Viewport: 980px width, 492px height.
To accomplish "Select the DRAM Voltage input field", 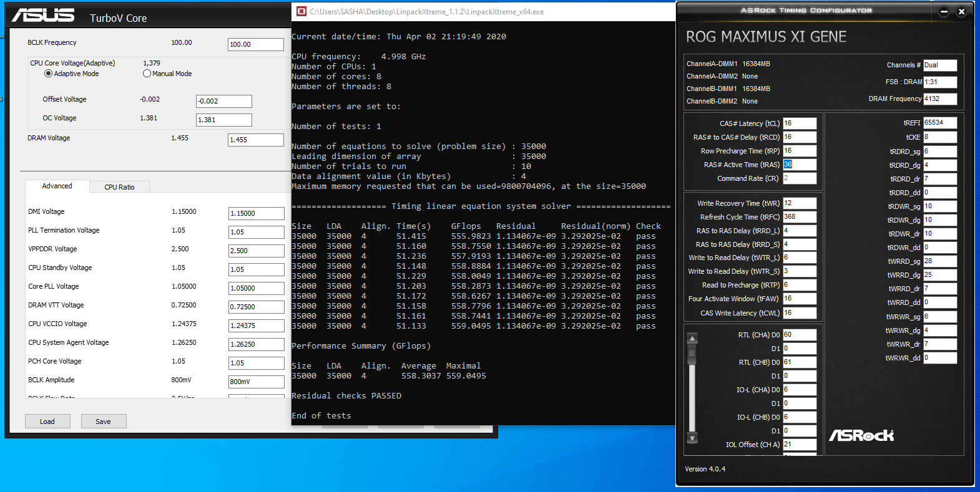I will pyautogui.click(x=256, y=140).
